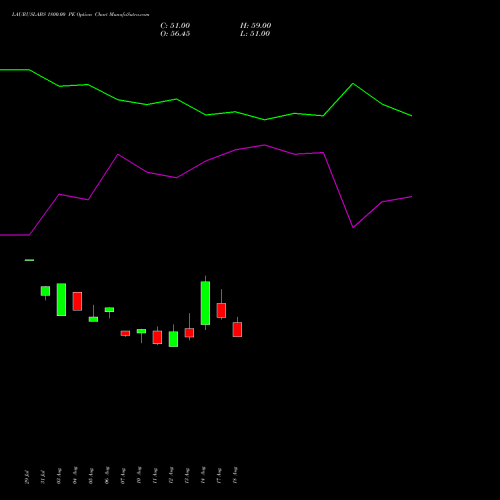The image size is (500, 500).
Task: Click the red candle for 17 Aug
Action: (221, 310)
